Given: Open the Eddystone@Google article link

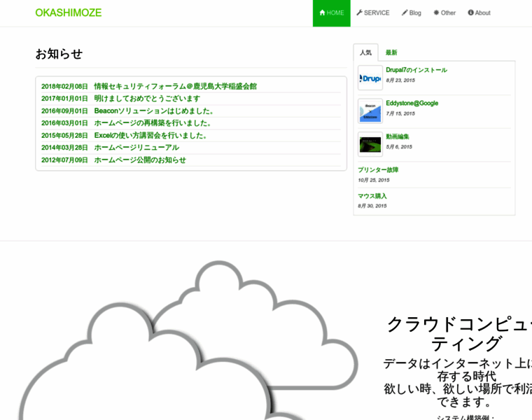Looking at the screenshot, I should pos(412,103).
